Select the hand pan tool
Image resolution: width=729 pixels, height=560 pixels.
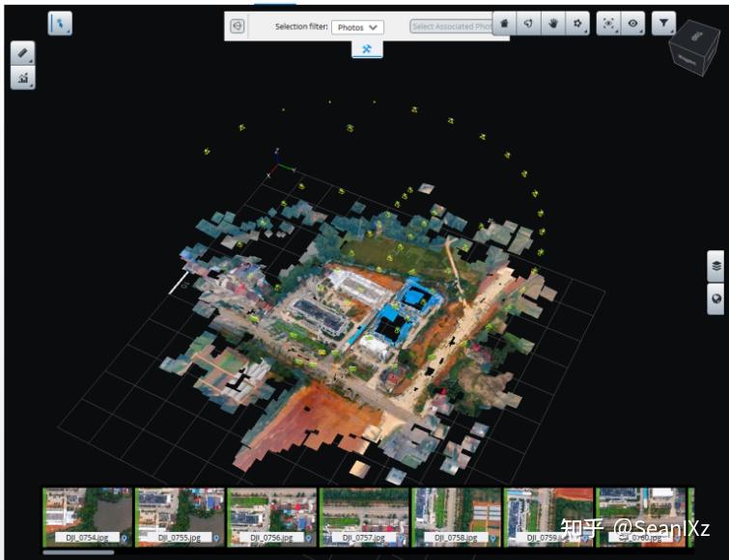click(x=553, y=23)
